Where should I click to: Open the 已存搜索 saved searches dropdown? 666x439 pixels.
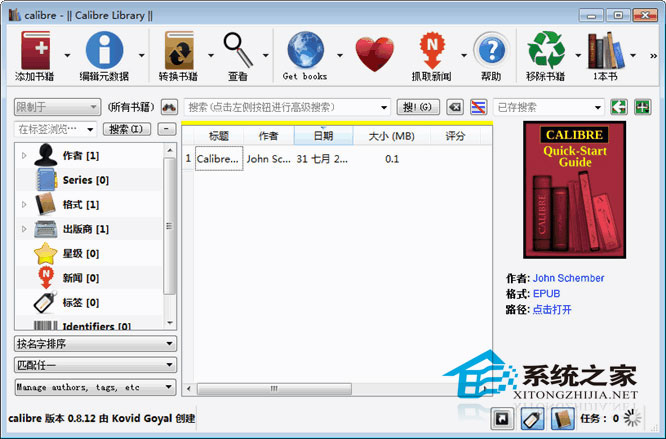click(x=548, y=107)
